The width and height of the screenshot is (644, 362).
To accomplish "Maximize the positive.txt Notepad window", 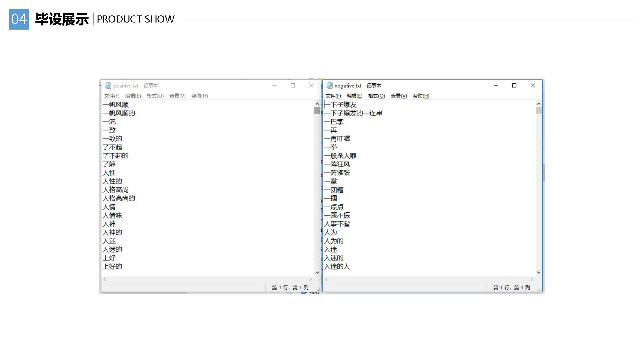I will [x=293, y=85].
